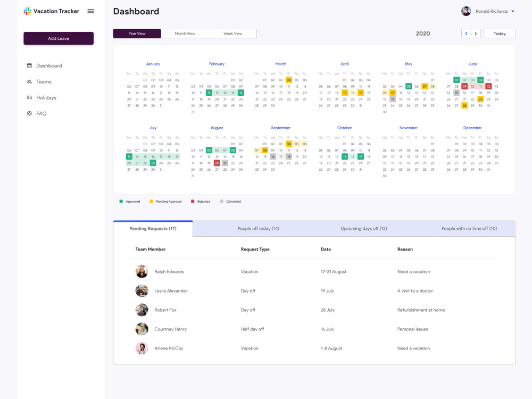Open the Holidays sidebar menu item
Image resolution: width=532 pixels, height=399 pixels.
point(46,98)
